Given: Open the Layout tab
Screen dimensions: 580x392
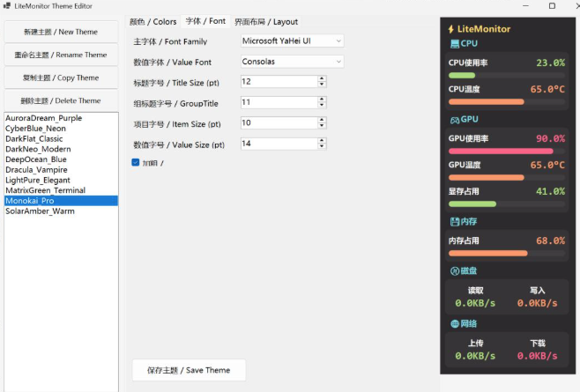Looking at the screenshot, I should click(x=266, y=22).
